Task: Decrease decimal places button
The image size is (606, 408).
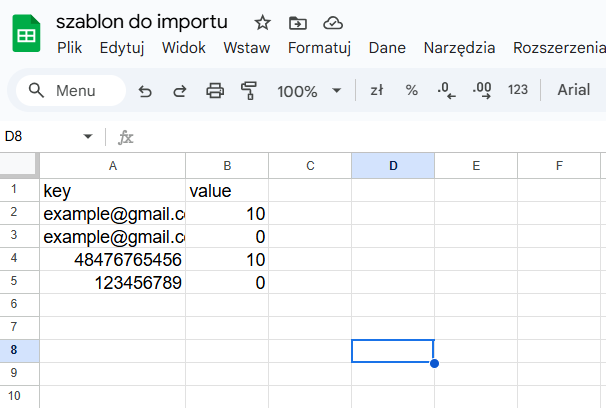Action: point(446,91)
